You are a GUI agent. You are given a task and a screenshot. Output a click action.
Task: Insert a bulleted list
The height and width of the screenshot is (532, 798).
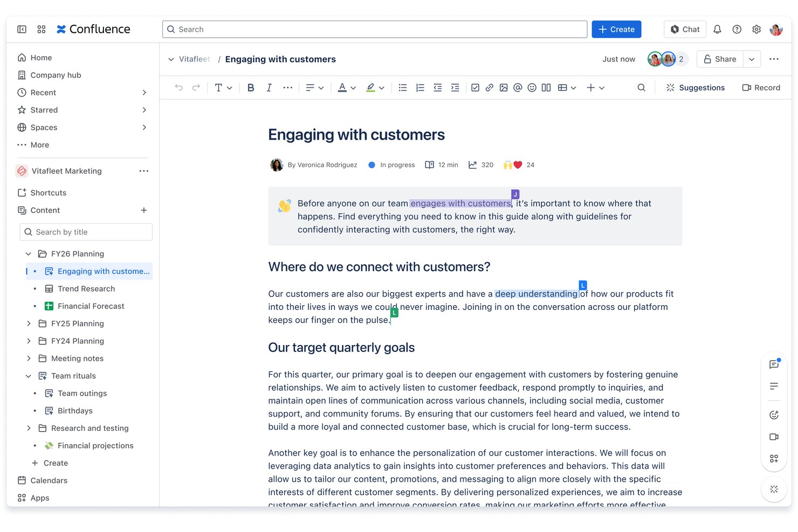click(x=403, y=87)
